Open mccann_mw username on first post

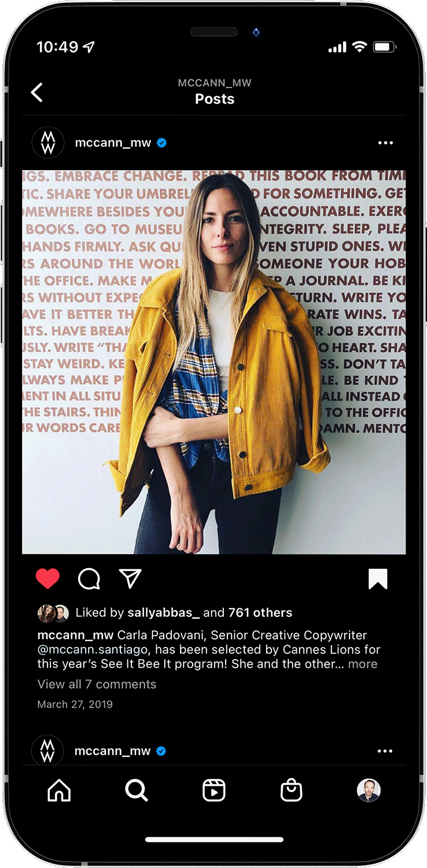113,143
